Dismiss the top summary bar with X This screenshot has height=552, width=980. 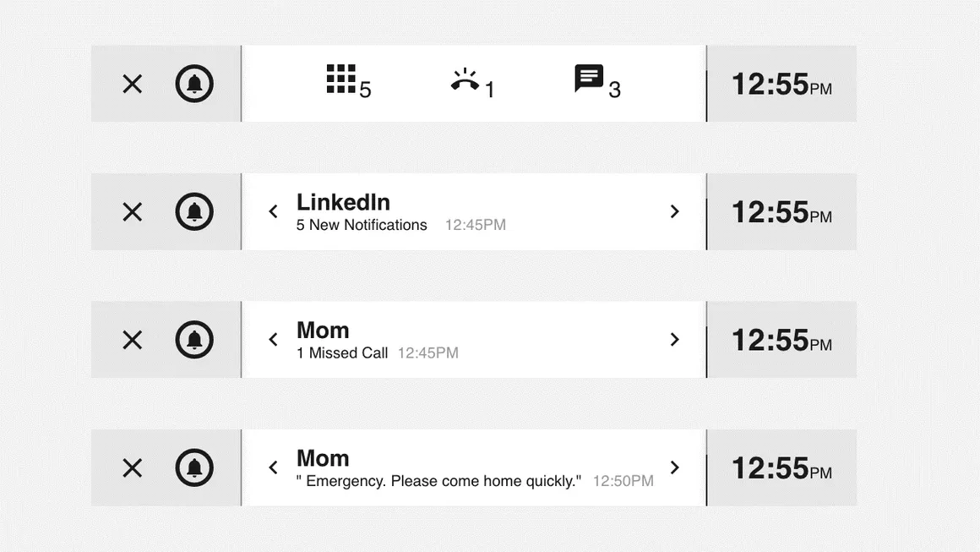pyautogui.click(x=133, y=84)
